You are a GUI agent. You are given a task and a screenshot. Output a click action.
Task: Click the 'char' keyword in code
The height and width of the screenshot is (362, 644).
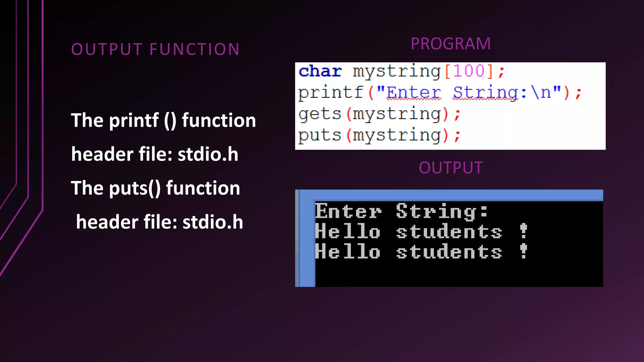[320, 71]
